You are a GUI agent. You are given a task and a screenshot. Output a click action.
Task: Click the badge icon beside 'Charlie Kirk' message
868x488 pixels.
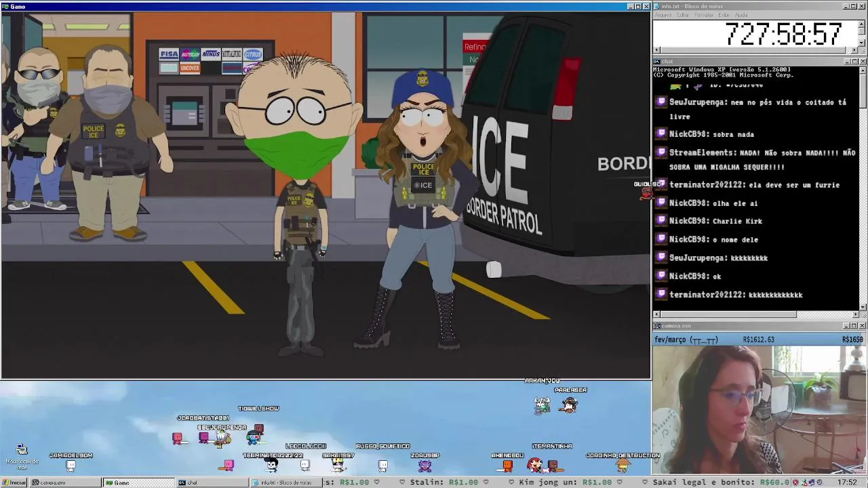662,221
